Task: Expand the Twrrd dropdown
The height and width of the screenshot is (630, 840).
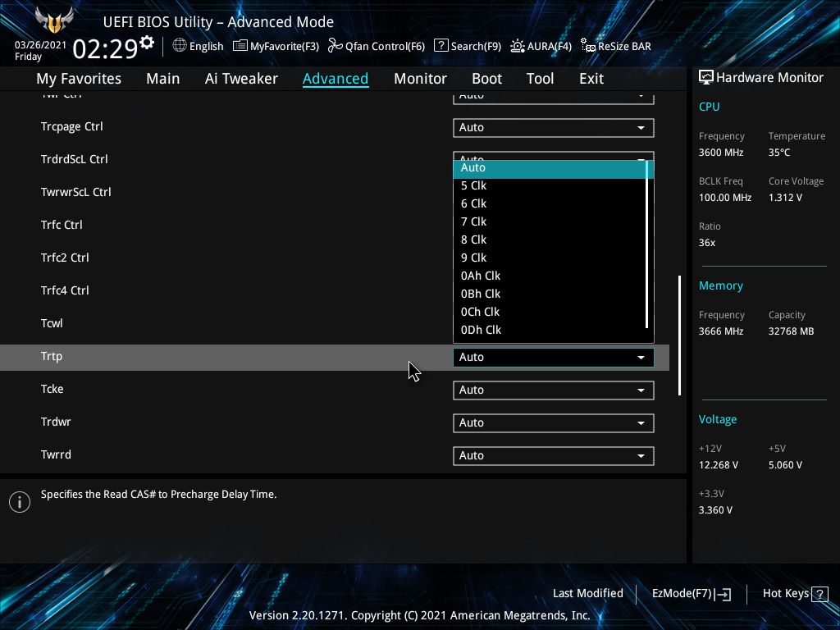Action: pos(554,455)
